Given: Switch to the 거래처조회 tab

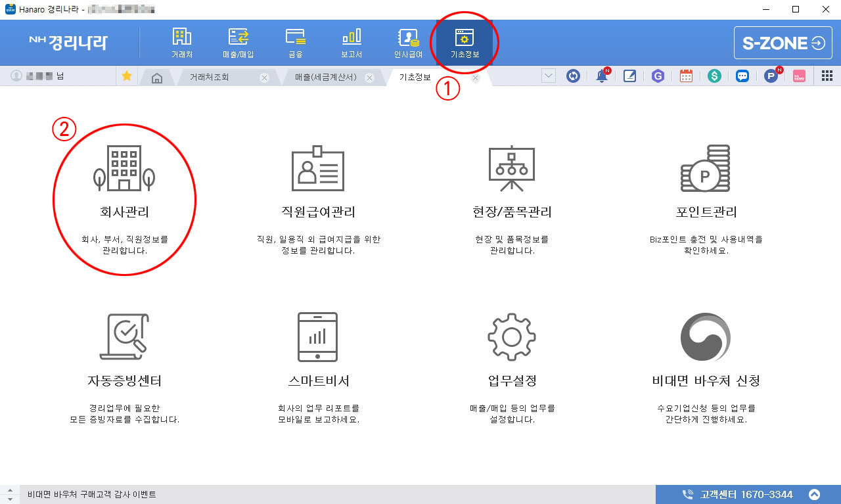Looking at the screenshot, I should point(210,77).
